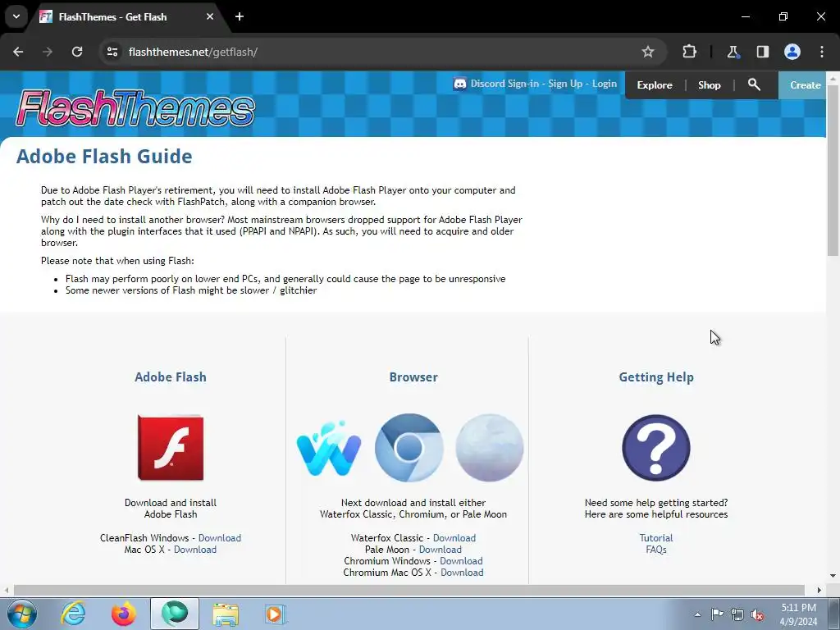Image resolution: width=840 pixels, height=630 pixels.
Task: Click the vertical scrollbar down arrow
Action: click(833, 575)
